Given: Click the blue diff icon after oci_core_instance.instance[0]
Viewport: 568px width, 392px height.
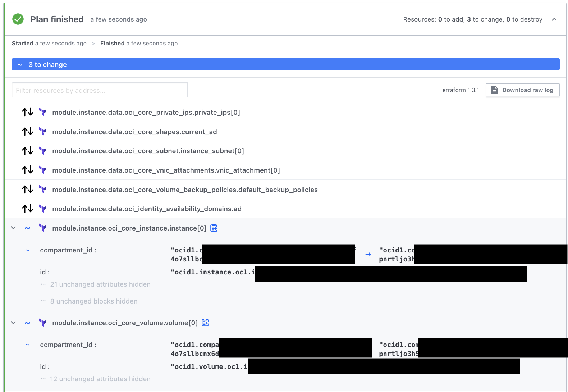Looking at the screenshot, I should click(x=214, y=228).
